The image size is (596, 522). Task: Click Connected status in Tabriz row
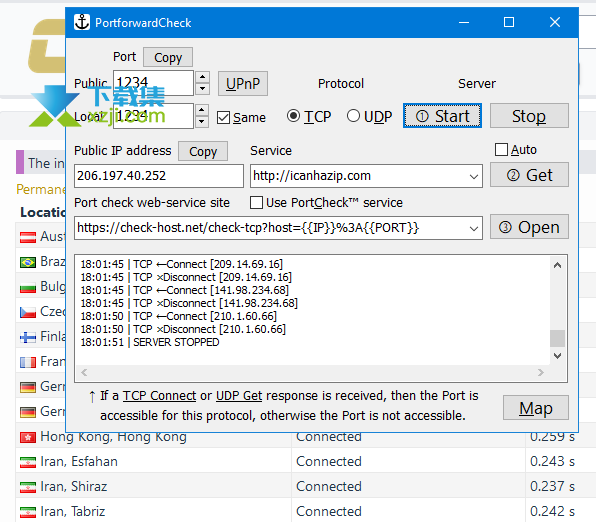click(329, 512)
